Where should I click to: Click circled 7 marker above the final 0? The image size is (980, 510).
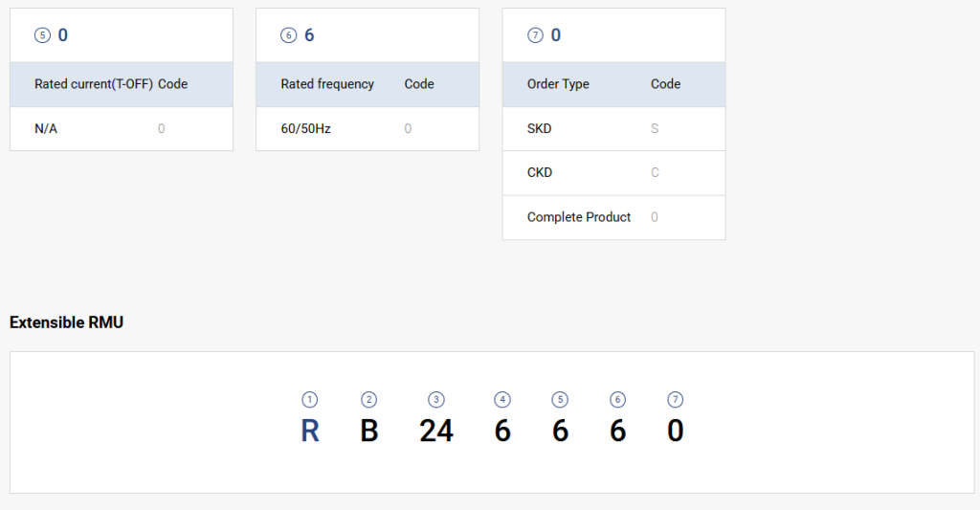[676, 400]
